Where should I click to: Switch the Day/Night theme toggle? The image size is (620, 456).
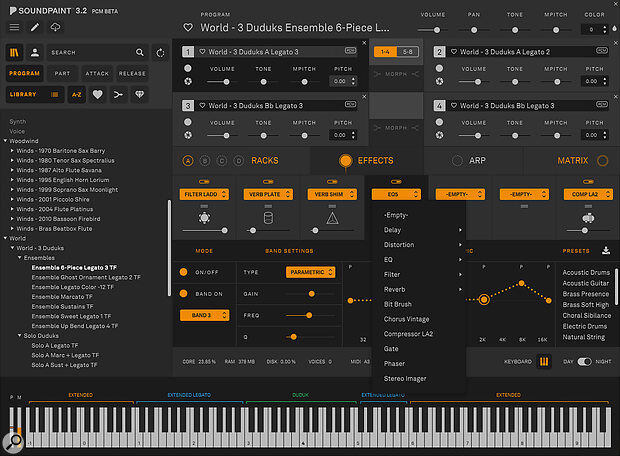(x=584, y=361)
